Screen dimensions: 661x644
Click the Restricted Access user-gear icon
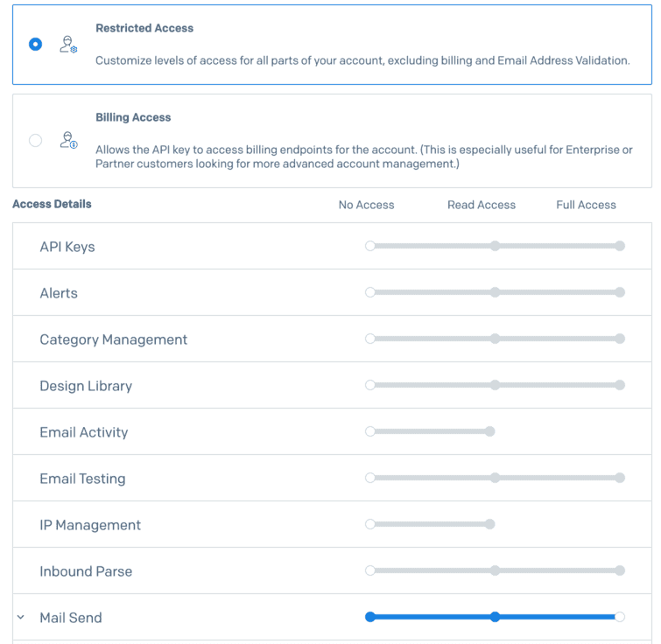point(68,44)
